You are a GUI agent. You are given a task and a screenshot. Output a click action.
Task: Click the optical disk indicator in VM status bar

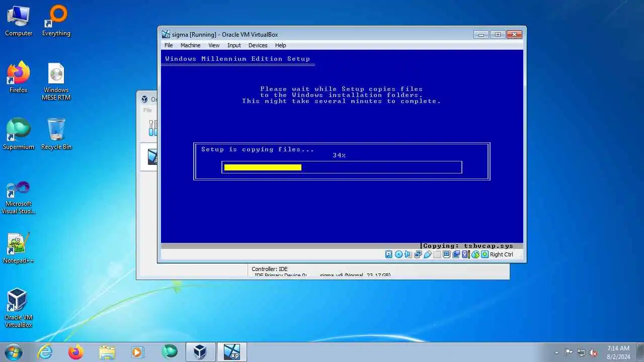click(398, 254)
